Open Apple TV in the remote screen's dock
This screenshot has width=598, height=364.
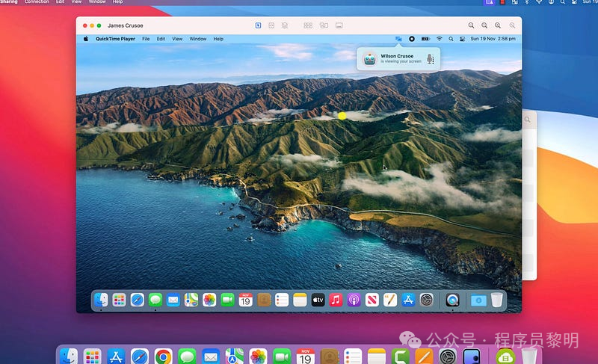pos(318,300)
